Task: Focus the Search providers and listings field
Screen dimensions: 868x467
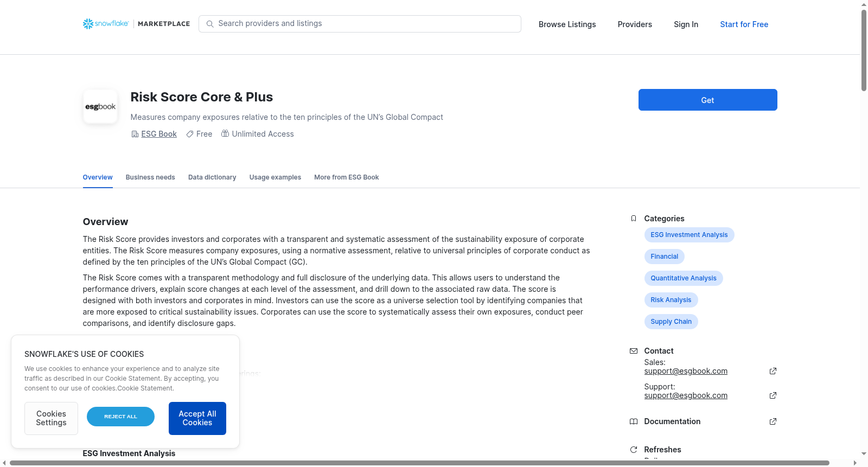Action: click(x=360, y=24)
